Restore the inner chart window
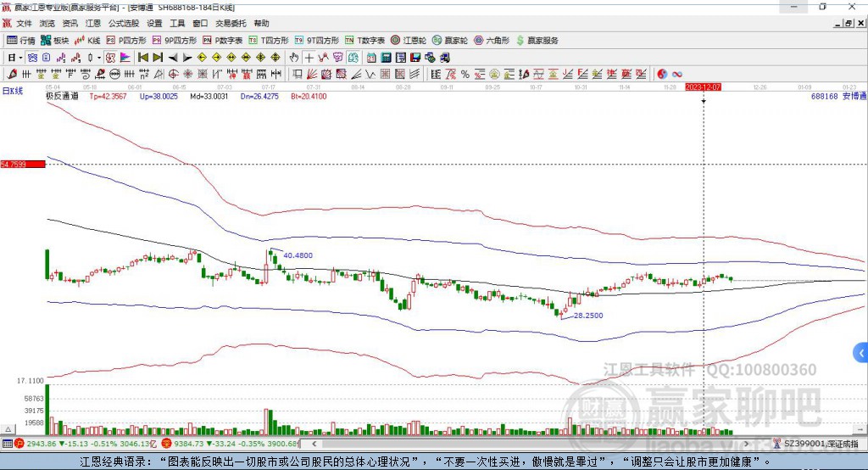 pos(849,23)
